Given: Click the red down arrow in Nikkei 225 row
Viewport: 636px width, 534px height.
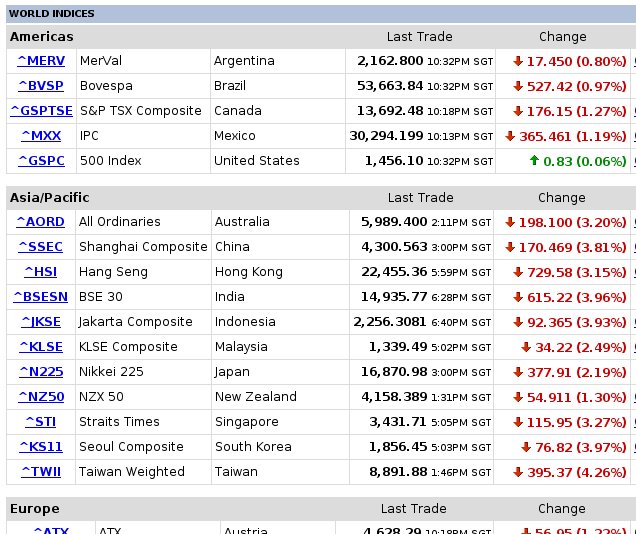Looking at the screenshot, I should tap(518, 372).
